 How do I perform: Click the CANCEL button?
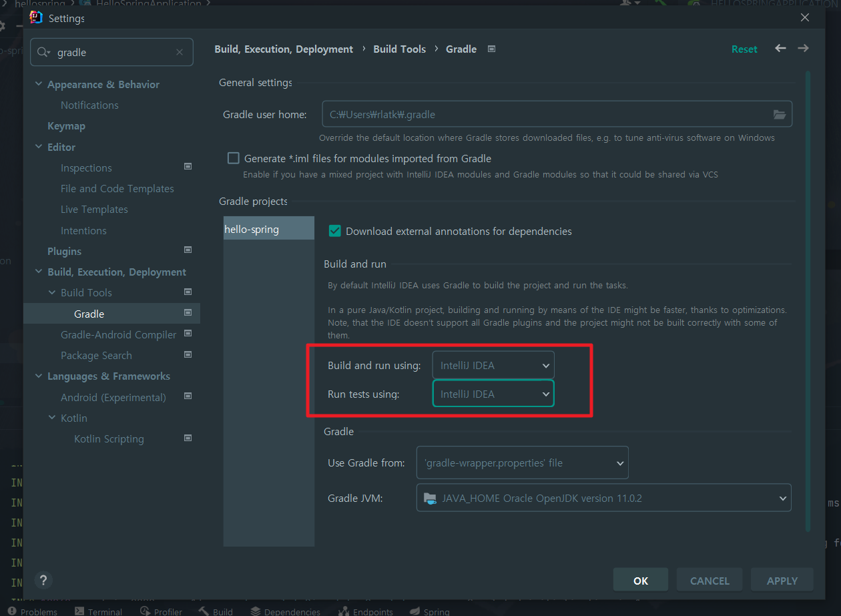click(x=710, y=581)
